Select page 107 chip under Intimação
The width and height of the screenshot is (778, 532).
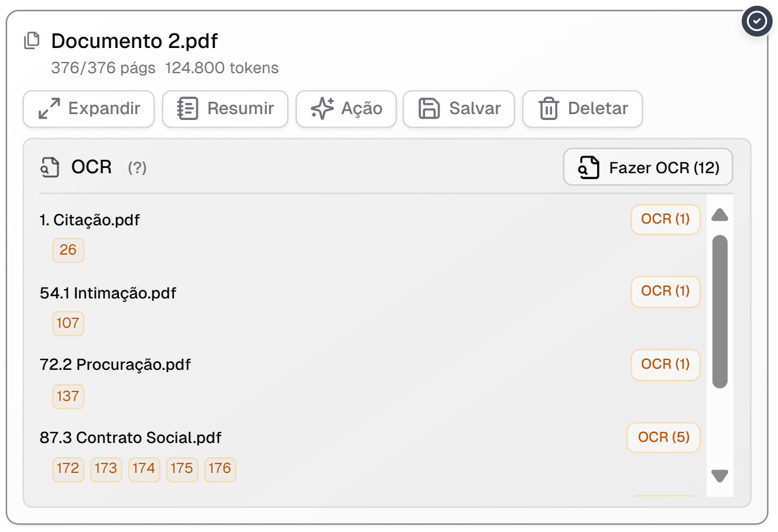point(68,323)
